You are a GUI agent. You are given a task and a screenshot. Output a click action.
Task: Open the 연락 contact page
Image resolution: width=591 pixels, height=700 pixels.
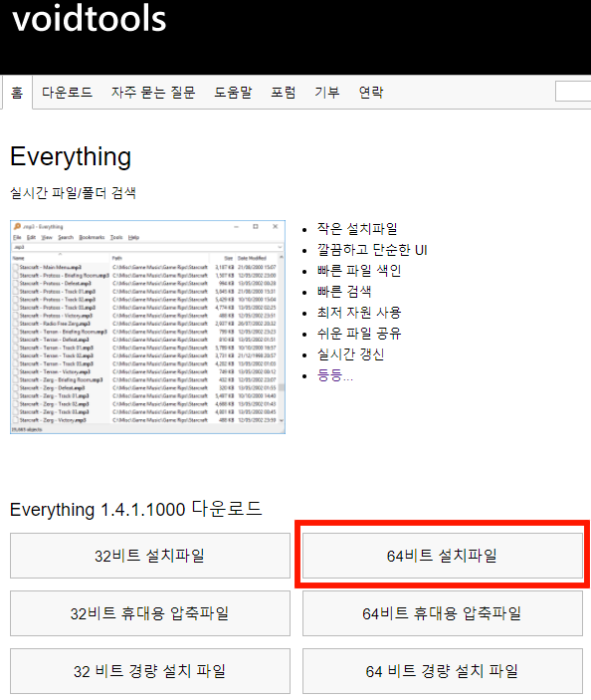371,93
